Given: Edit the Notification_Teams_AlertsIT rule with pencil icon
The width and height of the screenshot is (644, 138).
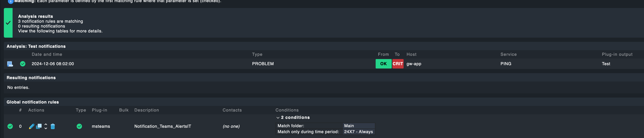Looking at the screenshot, I should pos(31,126).
